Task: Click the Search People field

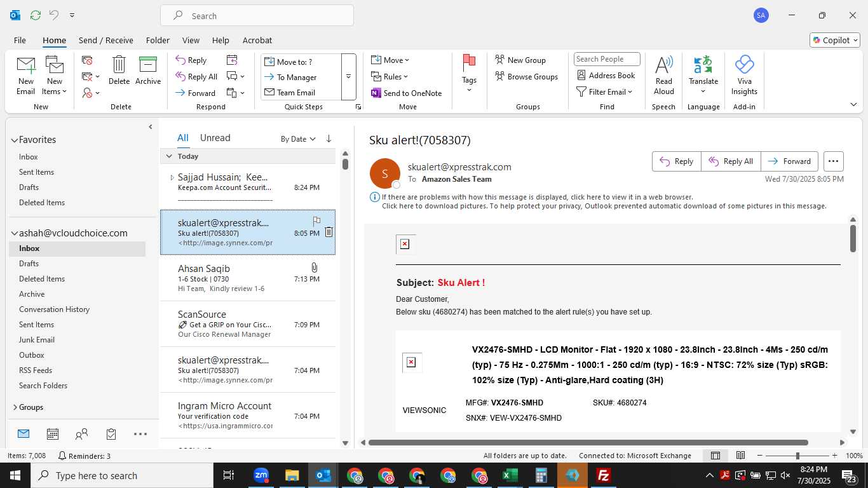Action: pyautogui.click(x=607, y=59)
